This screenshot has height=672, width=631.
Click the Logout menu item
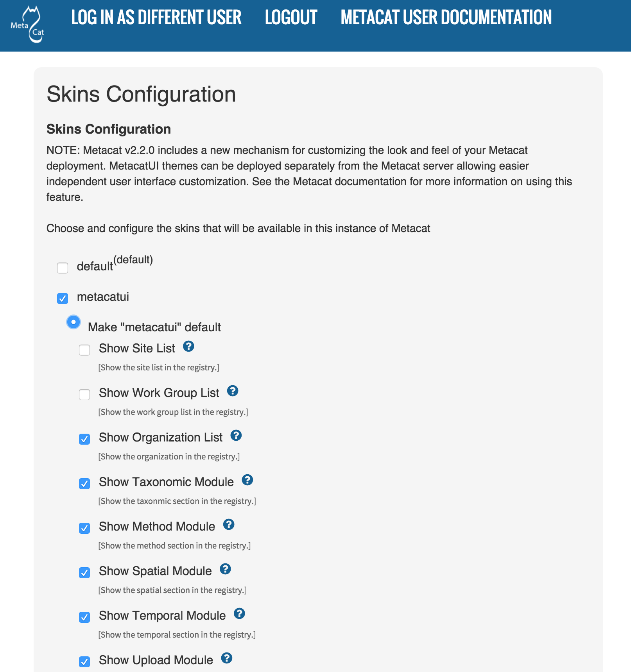(x=291, y=18)
